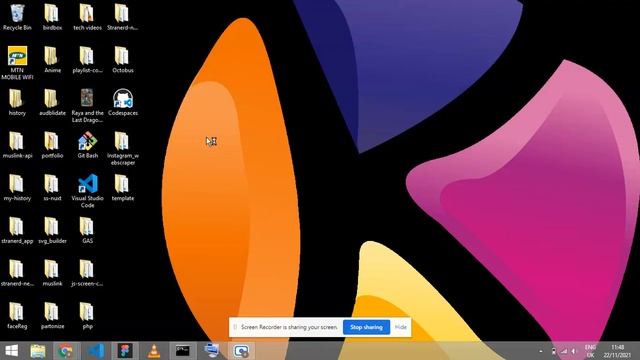The image size is (640, 360).
Task: Select the playlist-co... folder
Action: (x=87, y=60)
